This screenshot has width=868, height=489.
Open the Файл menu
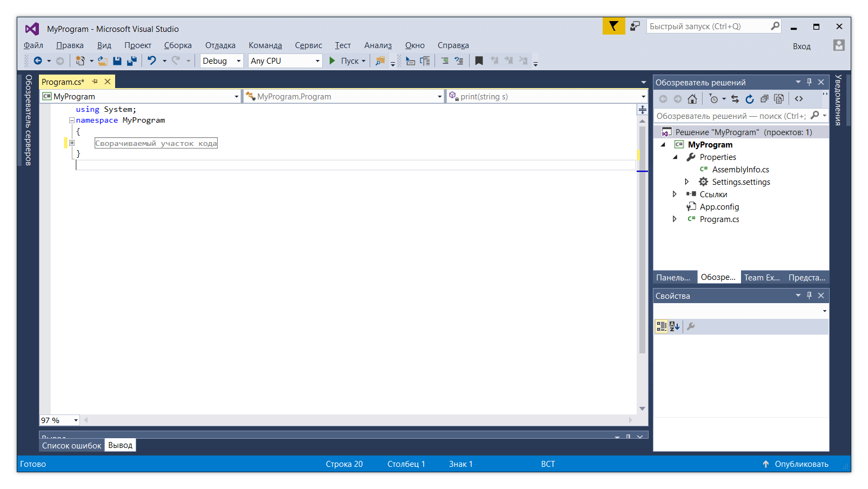coord(34,45)
